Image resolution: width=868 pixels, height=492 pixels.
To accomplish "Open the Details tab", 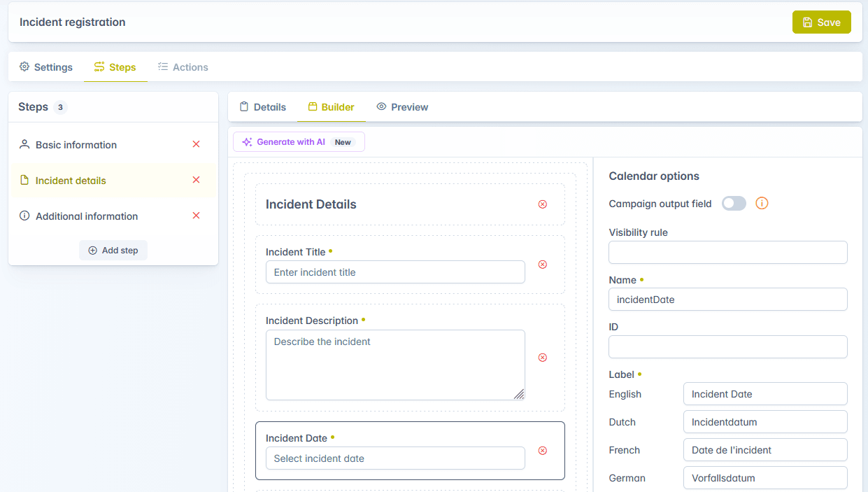I will (263, 107).
